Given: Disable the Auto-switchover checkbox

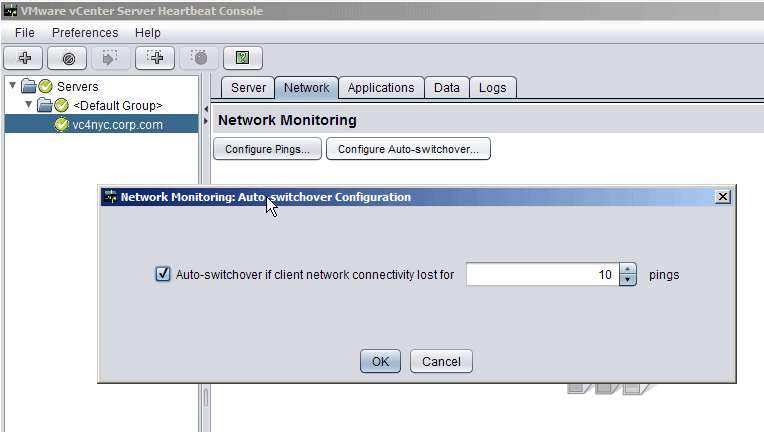Looking at the screenshot, I should [x=163, y=274].
